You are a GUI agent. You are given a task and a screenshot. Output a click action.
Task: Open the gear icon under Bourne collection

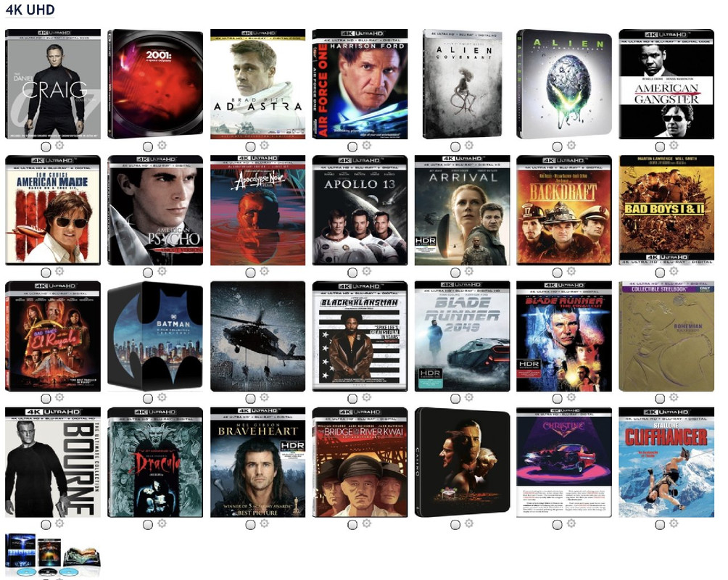[x=59, y=523]
